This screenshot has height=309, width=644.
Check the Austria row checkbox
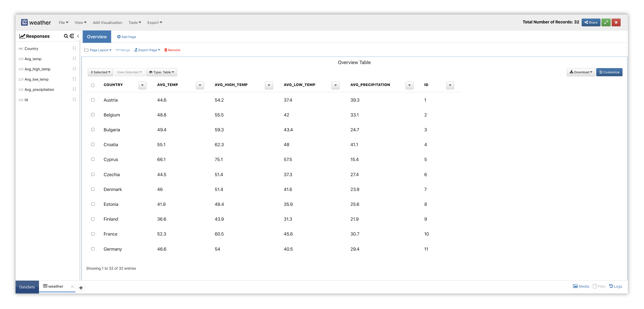pyautogui.click(x=93, y=100)
